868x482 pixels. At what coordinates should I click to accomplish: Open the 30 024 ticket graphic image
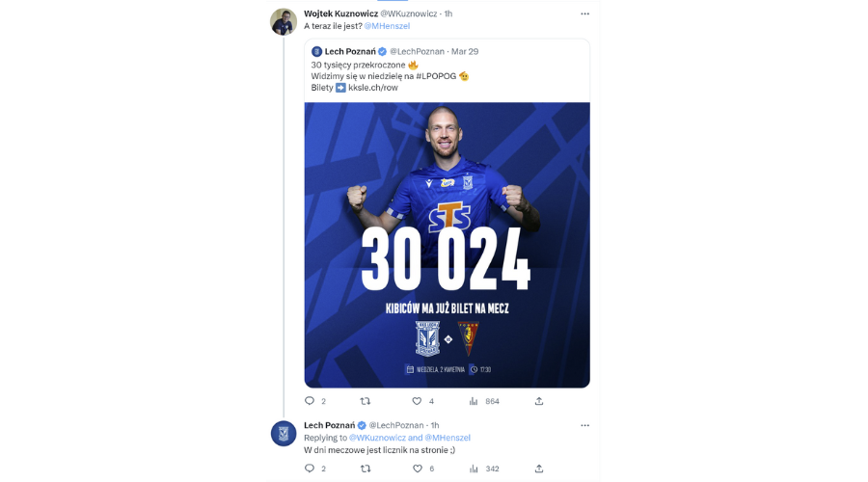pos(447,245)
